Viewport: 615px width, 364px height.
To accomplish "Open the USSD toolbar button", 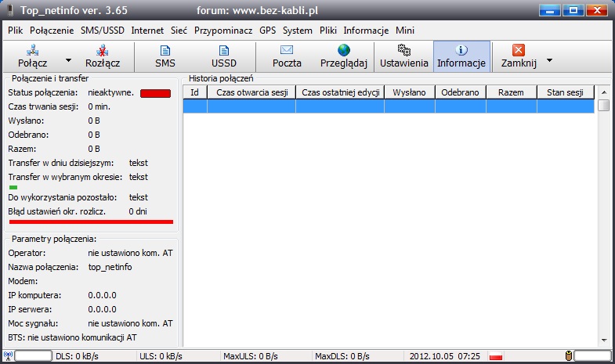I will point(223,50).
